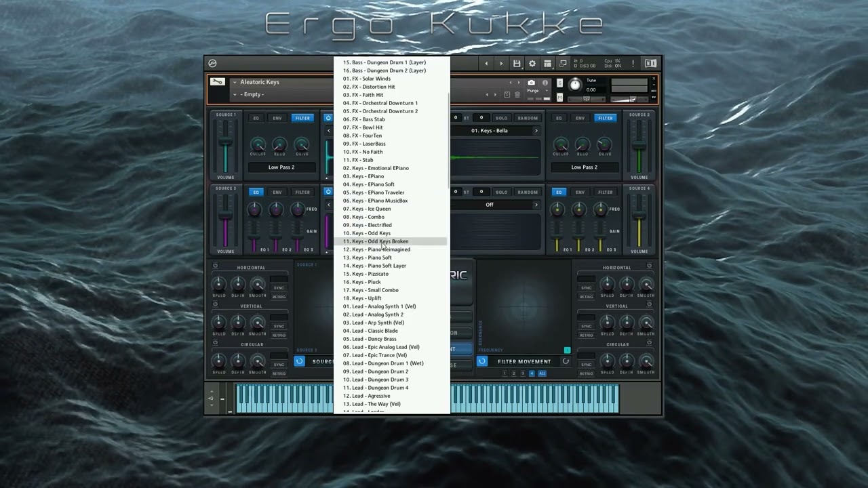Click blue refresh icon beside Source label
The width and height of the screenshot is (868, 488).
pyautogui.click(x=299, y=361)
